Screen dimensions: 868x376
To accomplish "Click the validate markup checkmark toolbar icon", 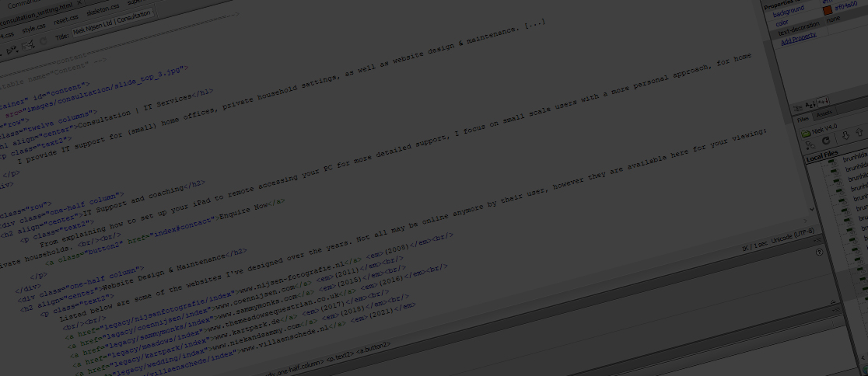I will [x=29, y=47].
